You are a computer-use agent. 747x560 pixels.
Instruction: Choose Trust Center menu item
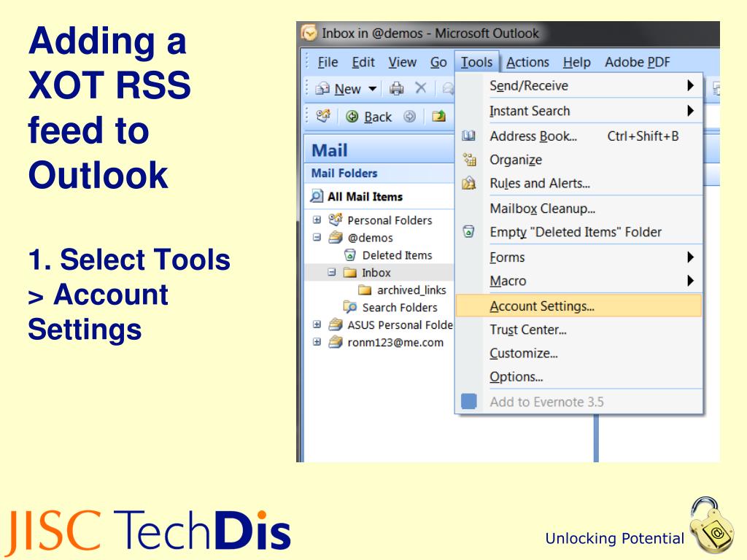click(x=578, y=330)
